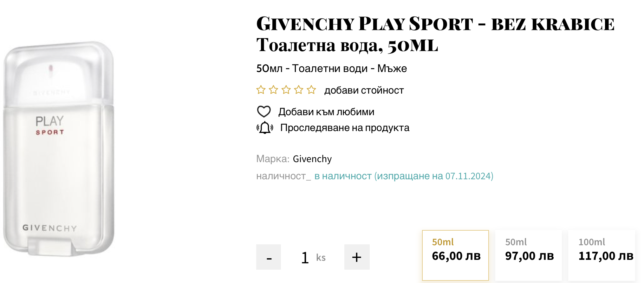The width and height of the screenshot is (644, 283).
Task: Click the fifth rating star
Action: pos(311,90)
